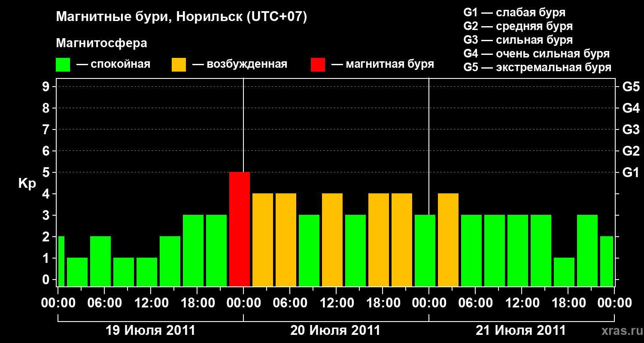
Task: Click the 'G2' label on the storm scale axis
Action: click(x=631, y=151)
